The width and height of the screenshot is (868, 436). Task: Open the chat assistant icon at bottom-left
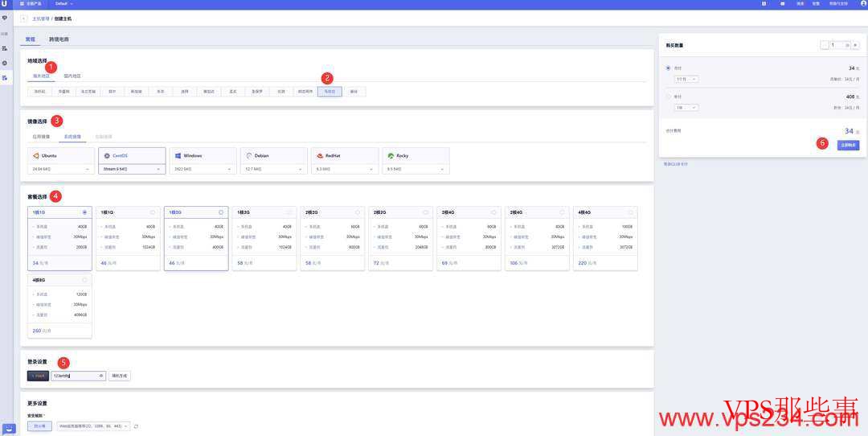[10, 428]
